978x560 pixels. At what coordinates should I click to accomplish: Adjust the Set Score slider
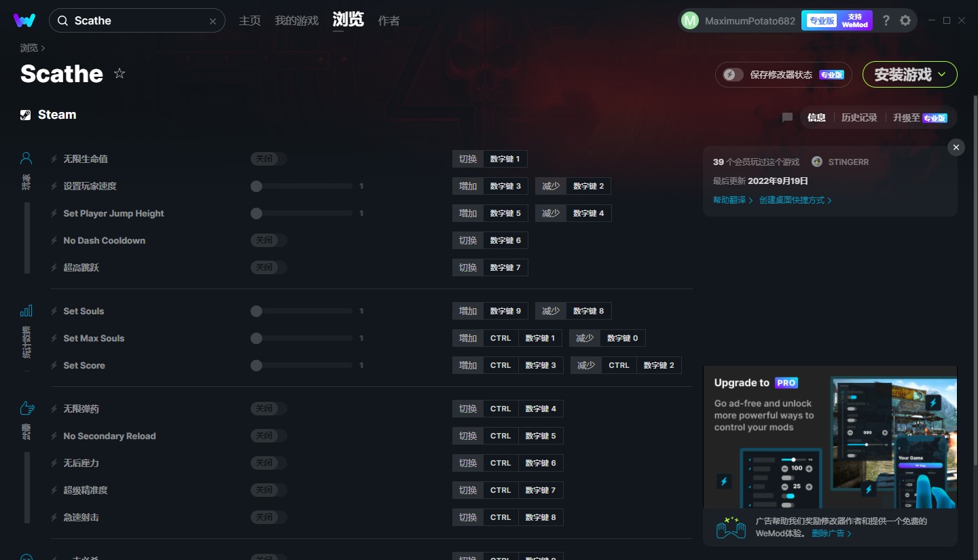(x=302, y=365)
